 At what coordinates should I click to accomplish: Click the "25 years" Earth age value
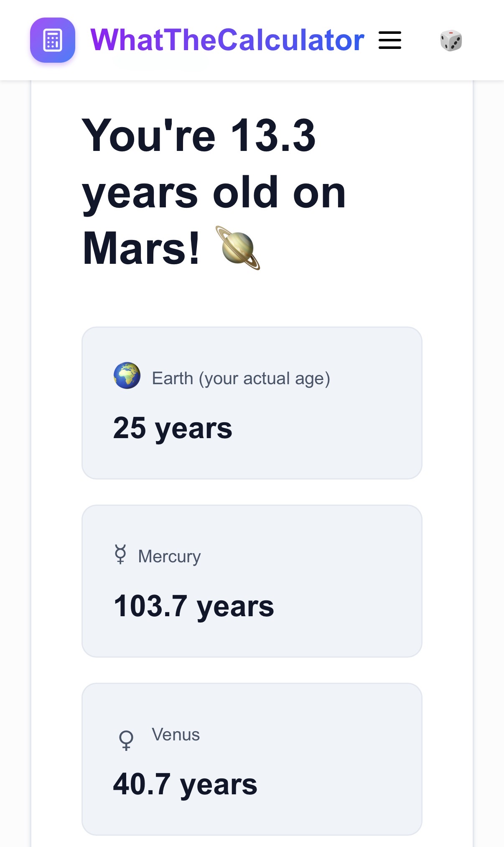173,428
